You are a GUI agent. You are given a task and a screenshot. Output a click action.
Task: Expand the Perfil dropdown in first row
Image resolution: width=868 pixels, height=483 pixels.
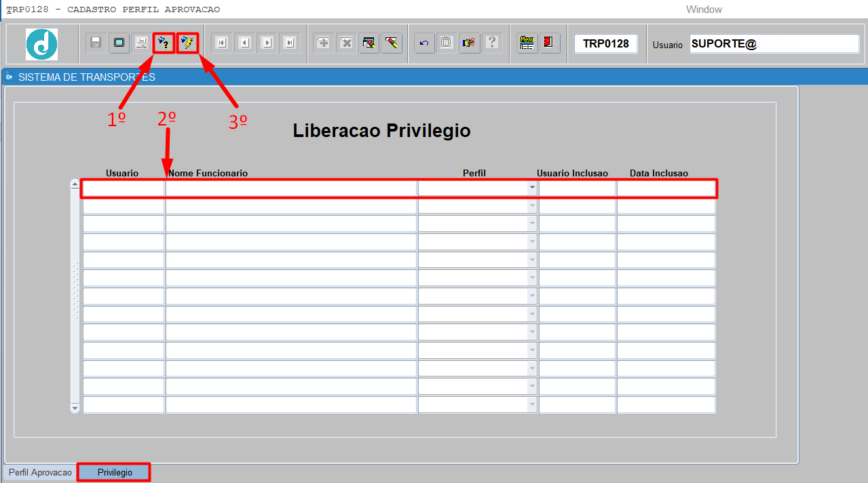click(x=532, y=189)
